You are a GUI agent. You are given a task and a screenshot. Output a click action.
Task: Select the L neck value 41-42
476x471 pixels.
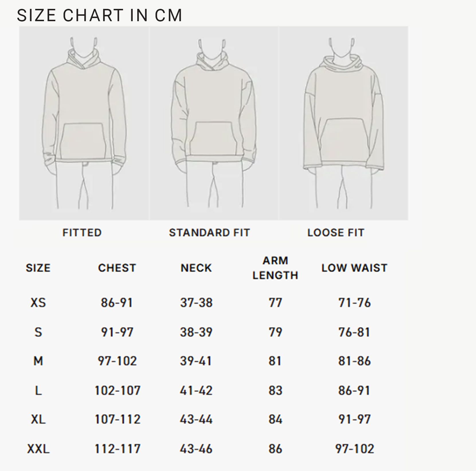pos(196,391)
